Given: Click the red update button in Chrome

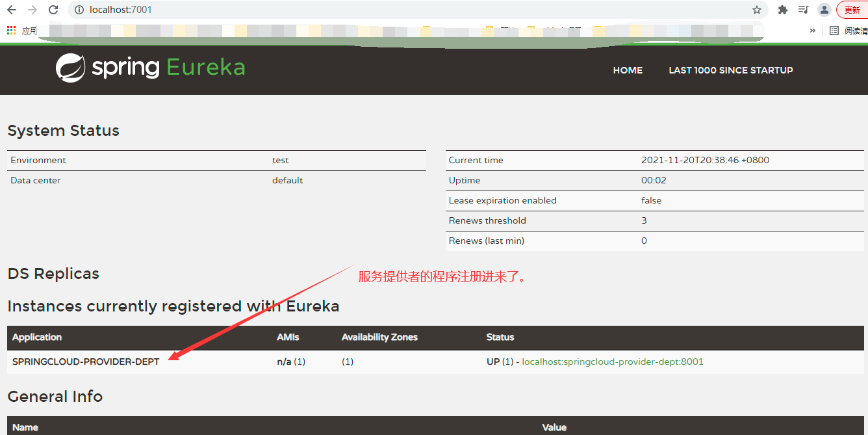Looking at the screenshot, I should coord(852,10).
